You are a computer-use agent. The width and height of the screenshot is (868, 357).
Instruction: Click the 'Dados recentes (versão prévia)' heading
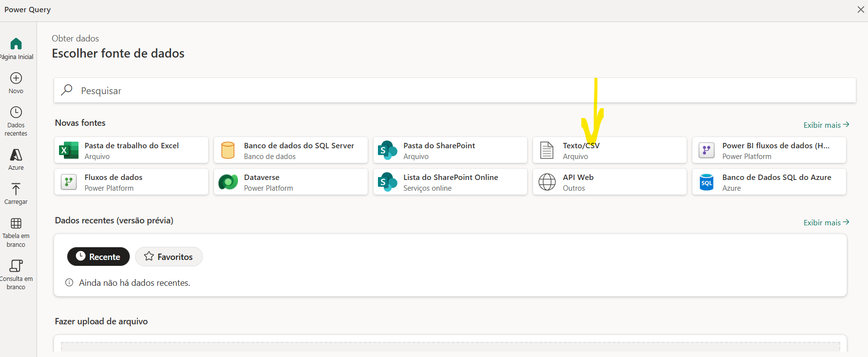pos(114,220)
